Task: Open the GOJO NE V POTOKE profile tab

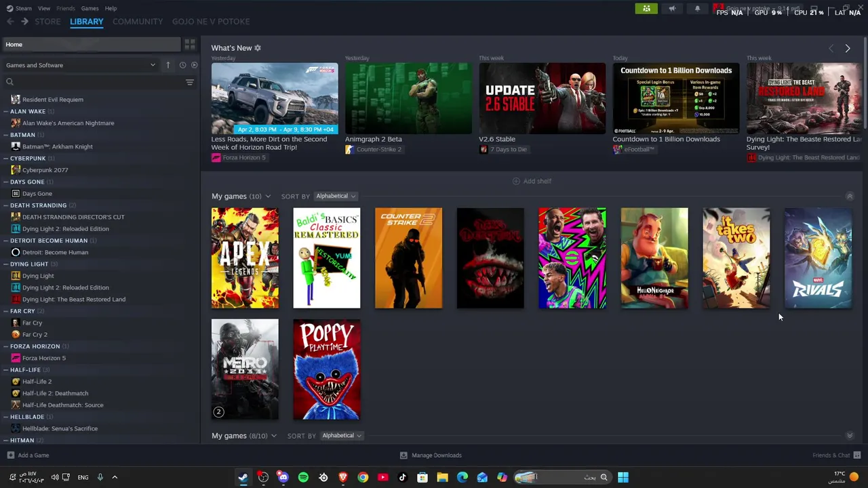Action: click(211, 22)
